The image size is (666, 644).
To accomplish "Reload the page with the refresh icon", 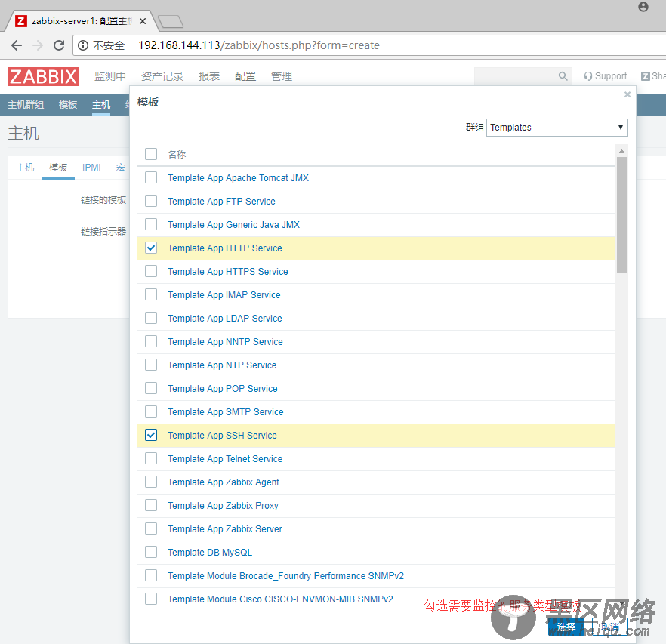I will pos(59,45).
